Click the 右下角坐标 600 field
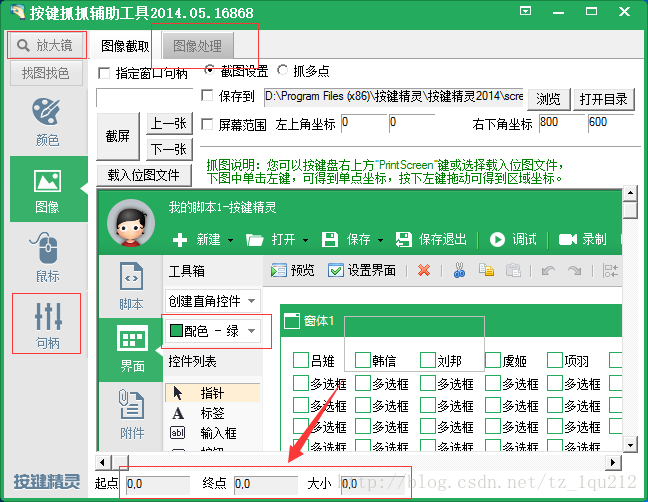 [610, 123]
